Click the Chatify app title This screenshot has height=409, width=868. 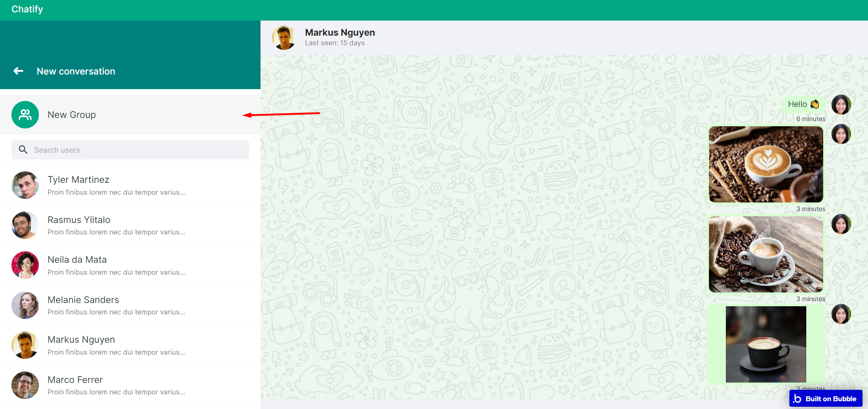[x=27, y=9]
